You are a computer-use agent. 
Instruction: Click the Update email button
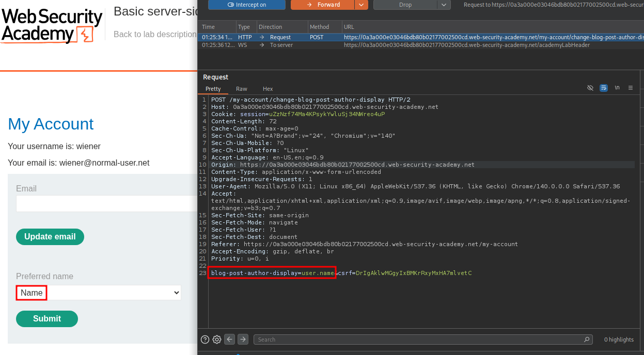point(50,237)
